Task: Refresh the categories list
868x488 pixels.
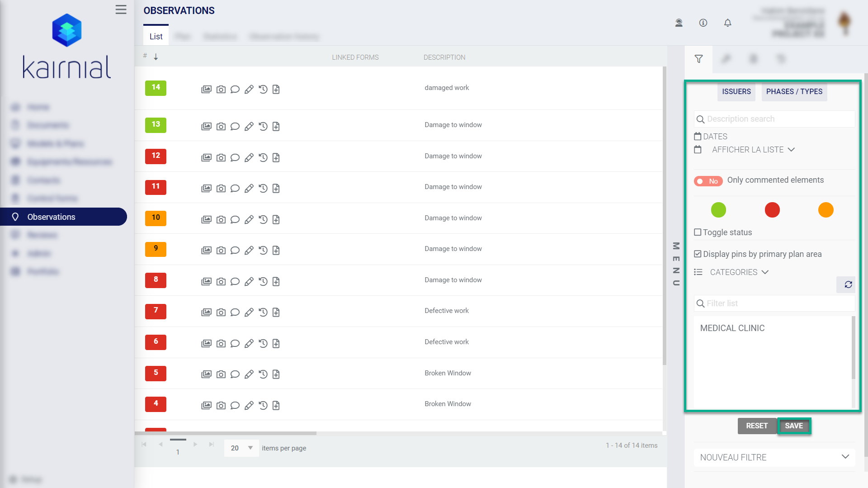Action: click(848, 284)
